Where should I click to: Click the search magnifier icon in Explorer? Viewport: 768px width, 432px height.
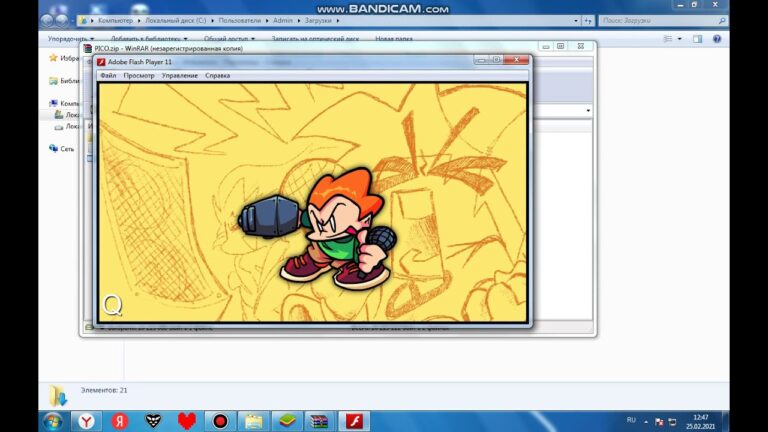722,21
